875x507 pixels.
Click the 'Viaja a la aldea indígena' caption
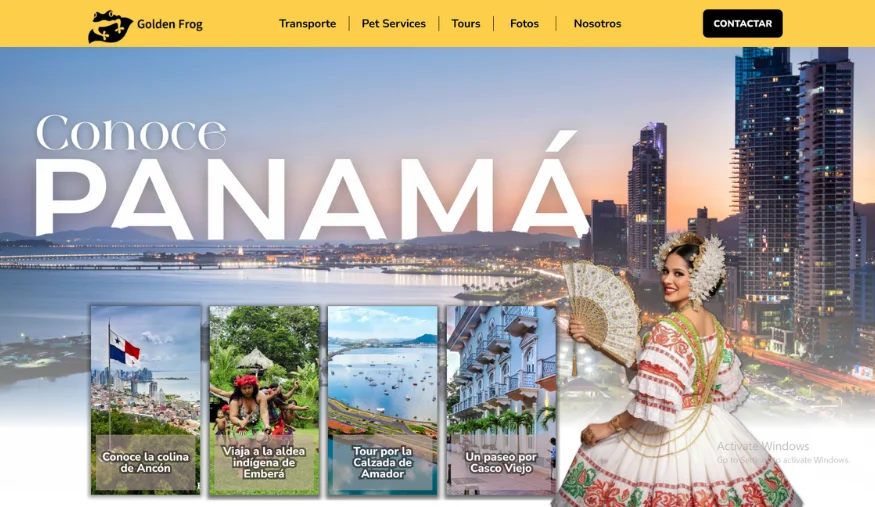[264, 462]
